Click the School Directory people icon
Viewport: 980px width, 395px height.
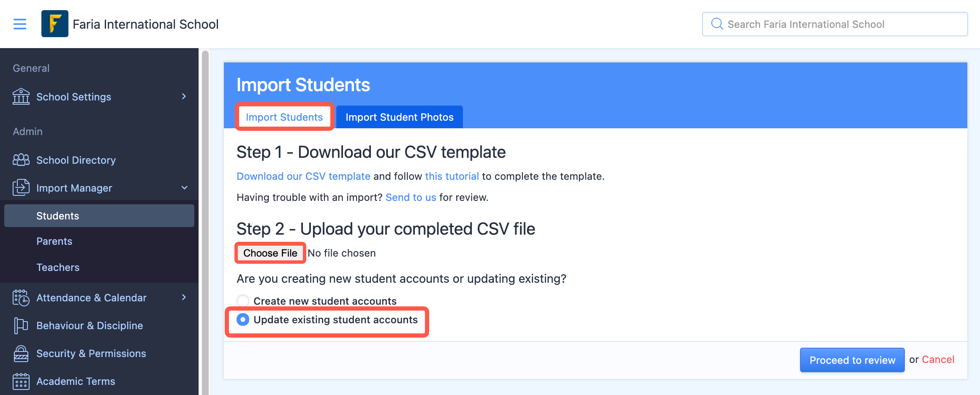click(21, 160)
